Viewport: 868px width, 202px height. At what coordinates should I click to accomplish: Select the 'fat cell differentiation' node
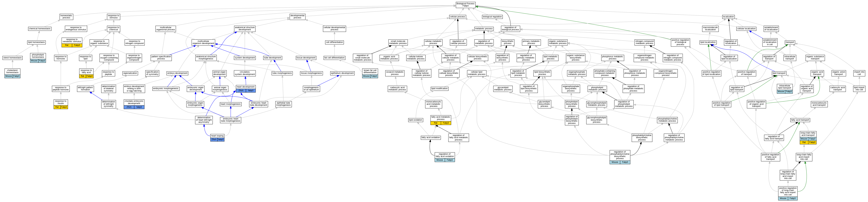click(x=334, y=58)
